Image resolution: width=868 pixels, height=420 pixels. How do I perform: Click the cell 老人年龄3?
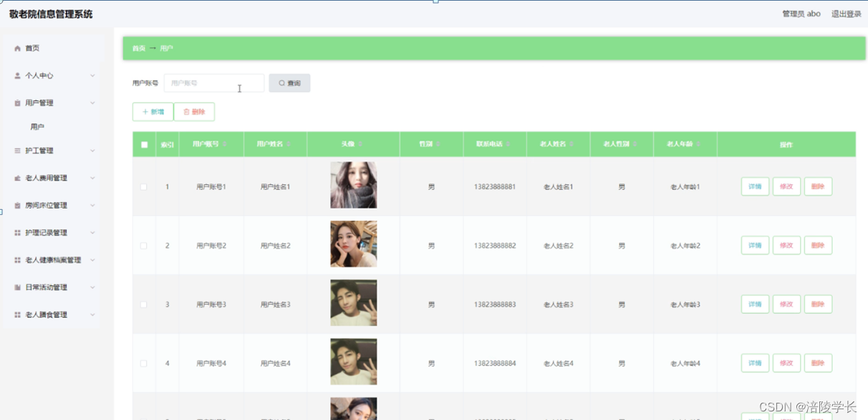pos(685,305)
